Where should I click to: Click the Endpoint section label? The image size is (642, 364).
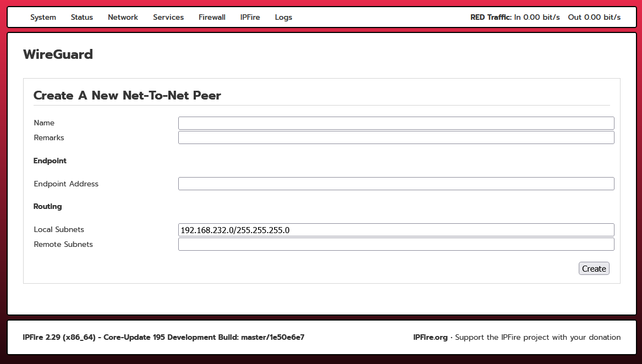click(x=50, y=161)
